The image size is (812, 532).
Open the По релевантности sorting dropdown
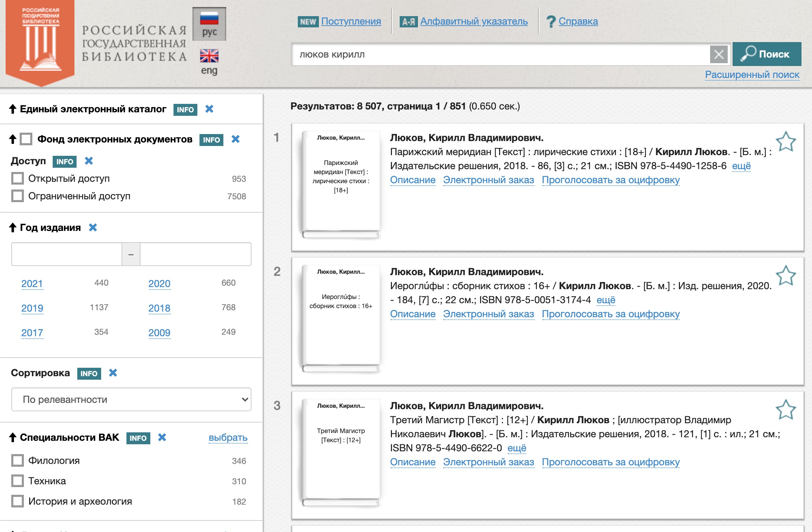click(x=131, y=399)
